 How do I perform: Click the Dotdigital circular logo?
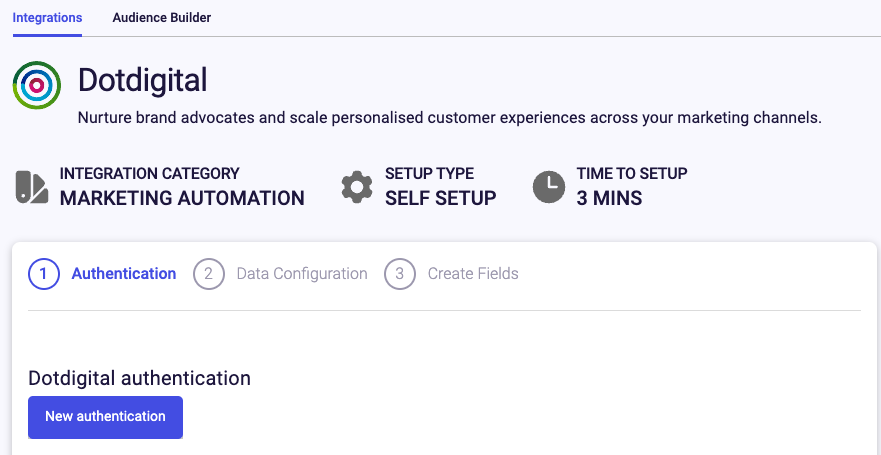[37, 85]
